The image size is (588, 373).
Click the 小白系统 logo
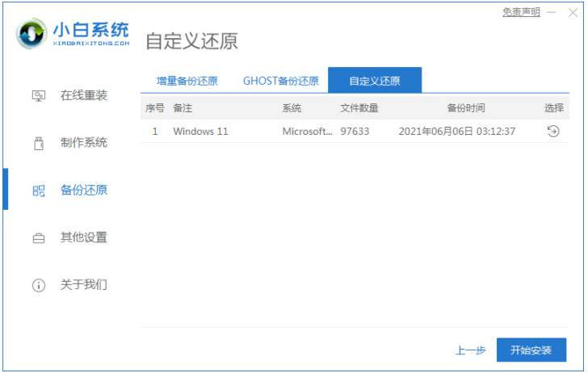point(73,34)
